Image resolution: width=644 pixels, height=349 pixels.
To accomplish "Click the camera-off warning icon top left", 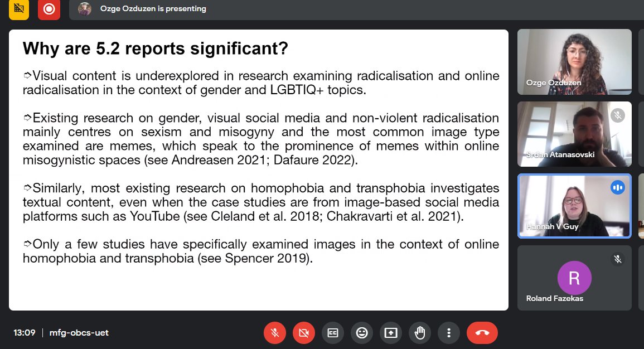I will click(18, 9).
